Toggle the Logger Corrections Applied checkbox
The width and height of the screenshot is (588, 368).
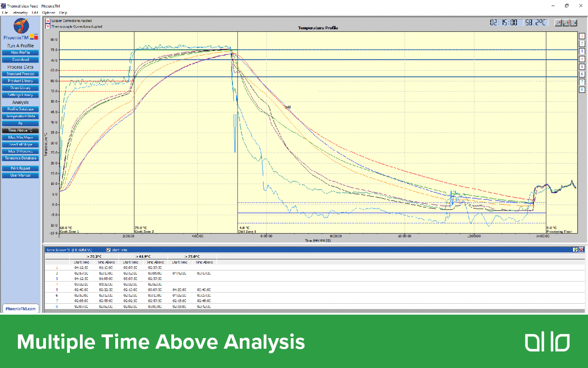point(48,20)
